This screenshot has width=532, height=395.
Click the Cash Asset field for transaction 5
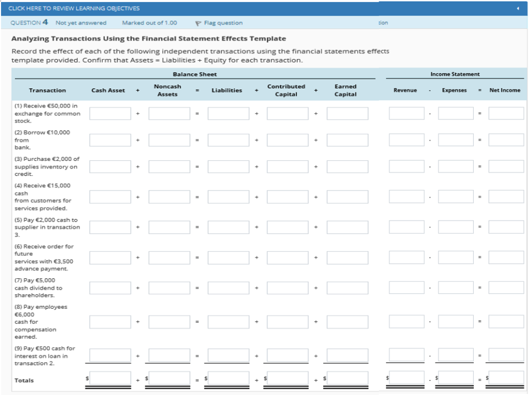click(109, 227)
